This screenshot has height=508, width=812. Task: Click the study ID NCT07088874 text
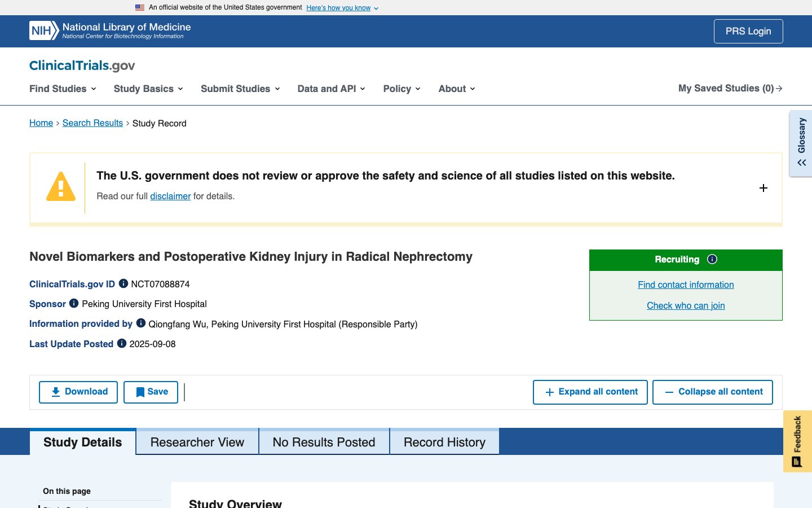160,284
